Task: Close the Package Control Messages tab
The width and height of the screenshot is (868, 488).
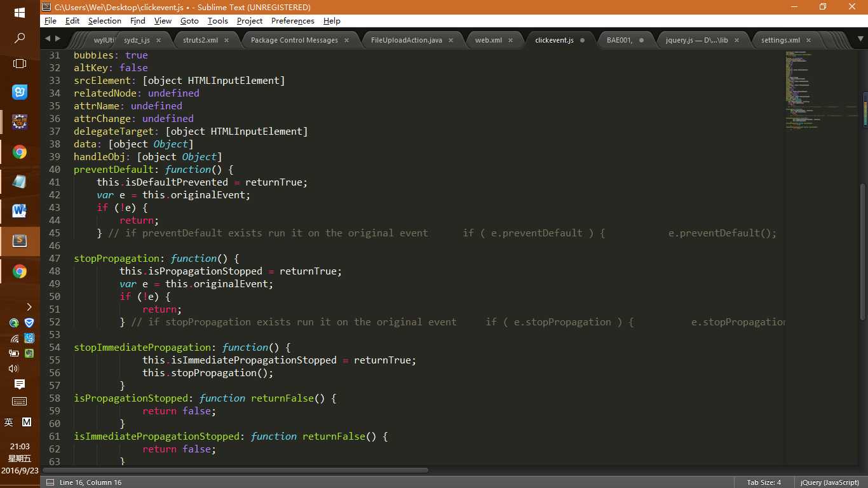Action: pos(347,40)
